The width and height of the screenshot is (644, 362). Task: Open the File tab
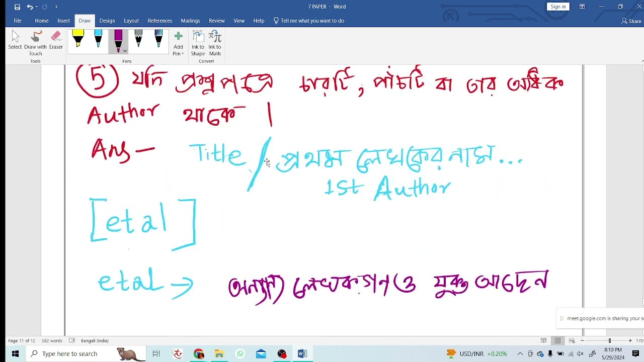18,21
